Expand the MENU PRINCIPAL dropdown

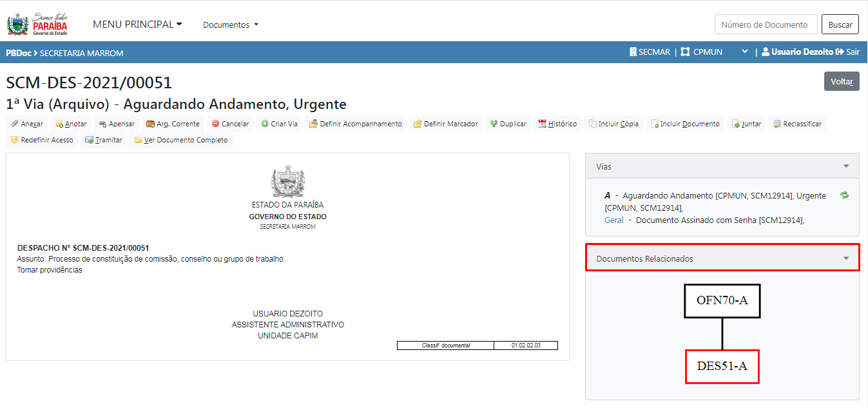(x=137, y=24)
